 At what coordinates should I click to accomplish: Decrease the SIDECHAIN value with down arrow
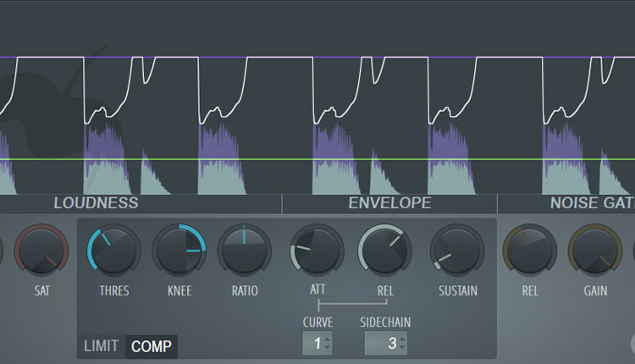pos(401,347)
